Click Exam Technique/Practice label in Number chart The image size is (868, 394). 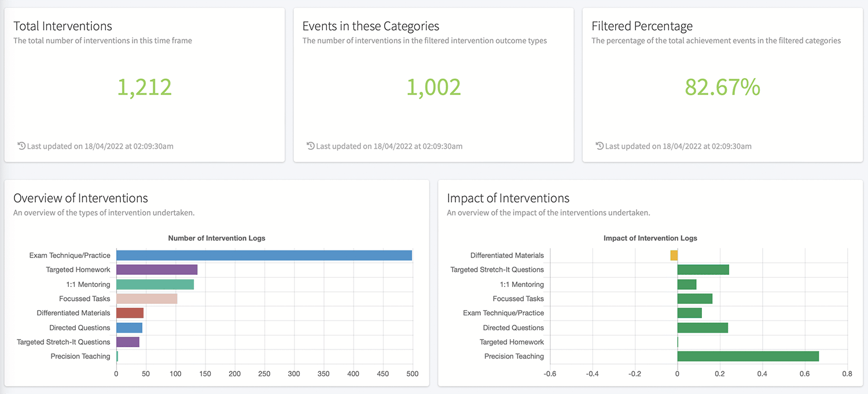[70, 255]
